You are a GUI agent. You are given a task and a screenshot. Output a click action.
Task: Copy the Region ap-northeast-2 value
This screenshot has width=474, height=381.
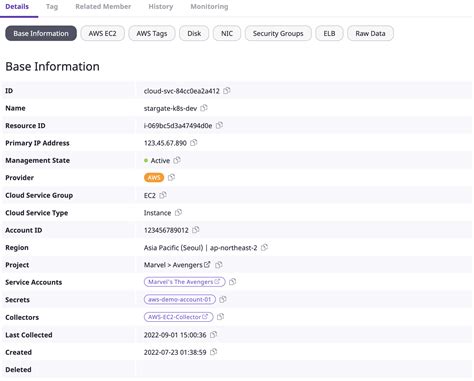tap(264, 247)
